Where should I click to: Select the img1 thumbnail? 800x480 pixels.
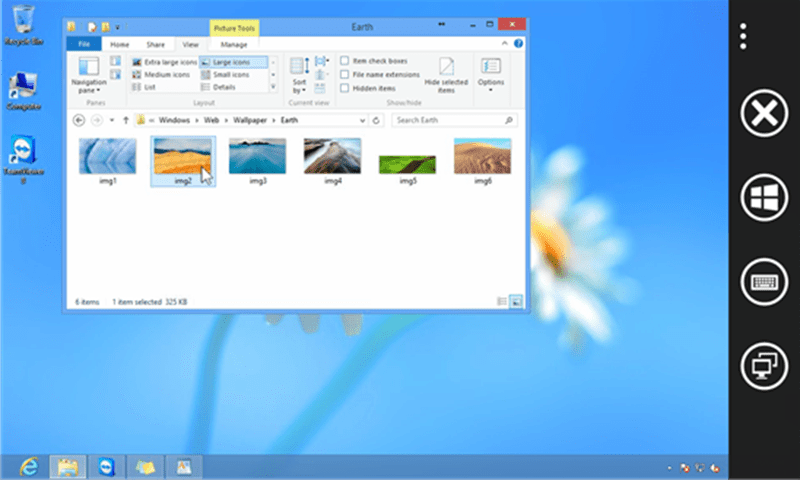click(108, 161)
